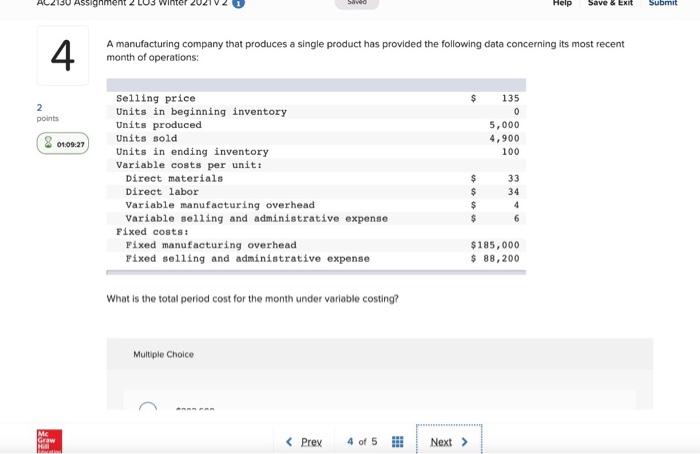Click the hourglass timer indicator
This screenshot has width=700, height=454.
[x=63, y=144]
